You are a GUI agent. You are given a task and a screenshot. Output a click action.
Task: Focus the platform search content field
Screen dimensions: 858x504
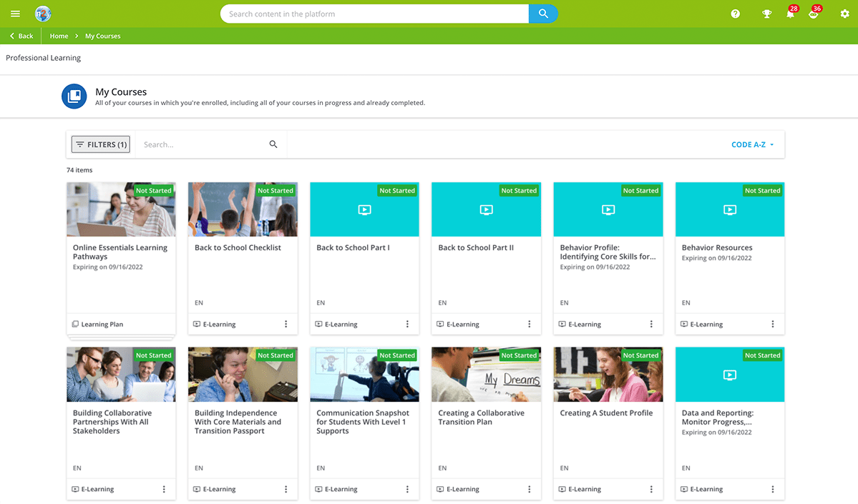point(374,14)
